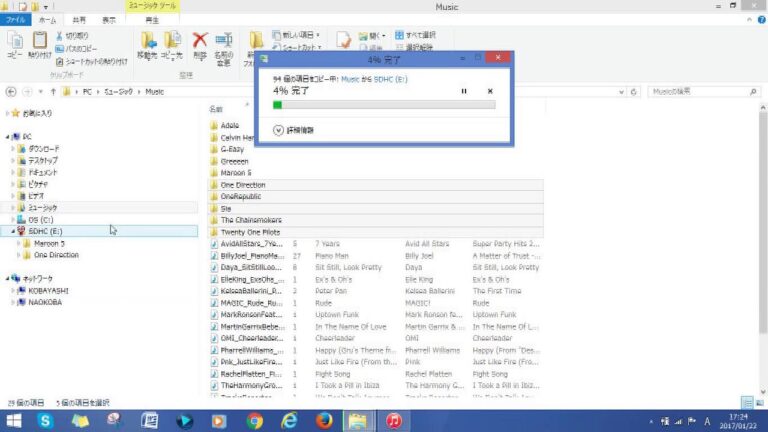Click the file list vertical scrollbar
This screenshot has width=768, height=432.
pyautogui.click(x=763, y=223)
